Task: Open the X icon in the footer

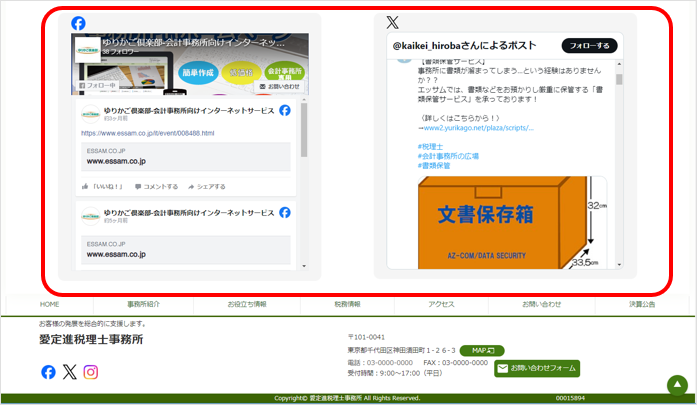Action: [69, 372]
